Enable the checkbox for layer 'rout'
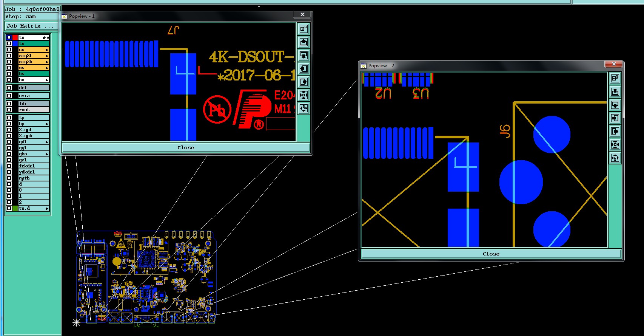The image size is (644, 336). [9, 110]
